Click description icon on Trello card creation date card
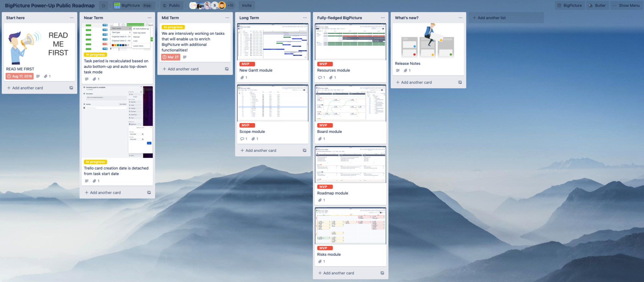This screenshot has height=282, width=644. point(87,181)
